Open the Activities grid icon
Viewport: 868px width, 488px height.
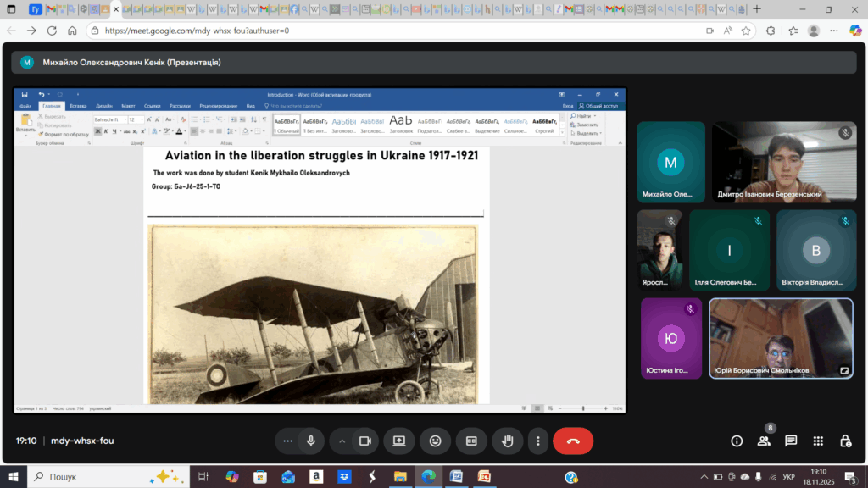coord(818,441)
